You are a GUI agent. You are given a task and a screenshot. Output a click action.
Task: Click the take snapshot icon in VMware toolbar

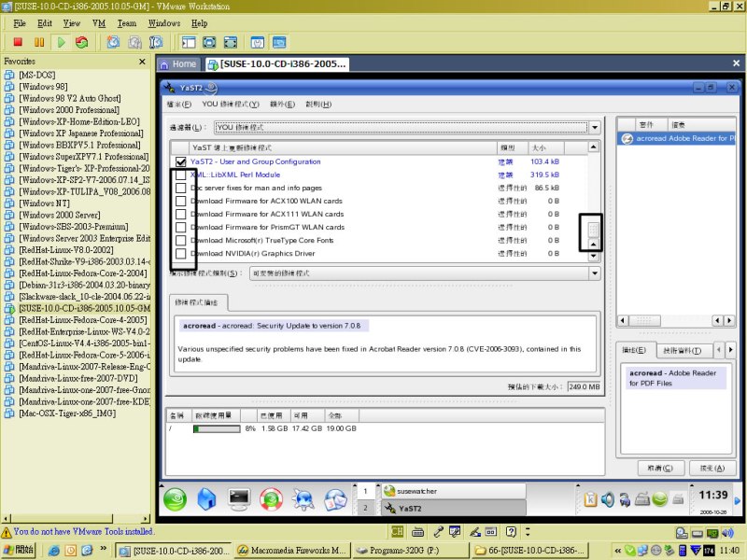113,42
